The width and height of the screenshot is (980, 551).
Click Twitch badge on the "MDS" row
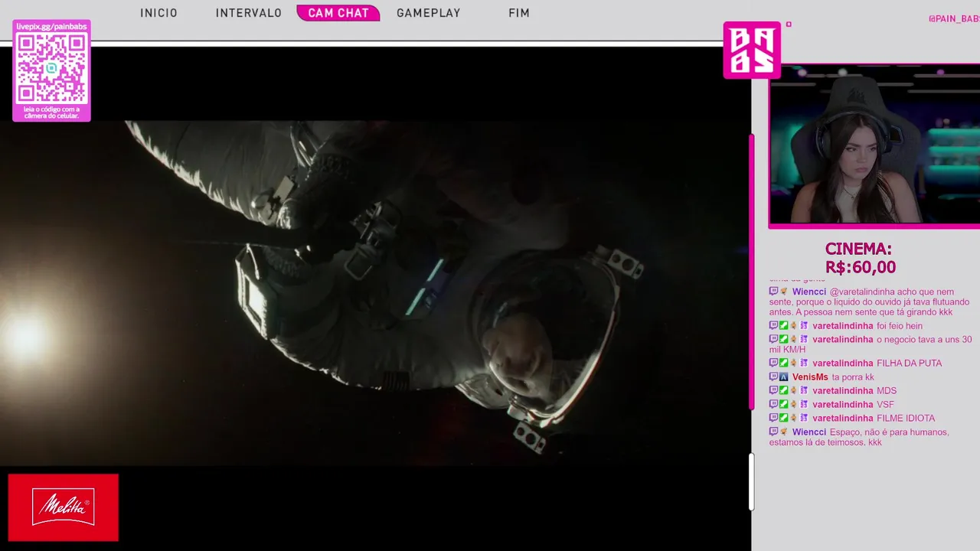[x=773, y=391]
